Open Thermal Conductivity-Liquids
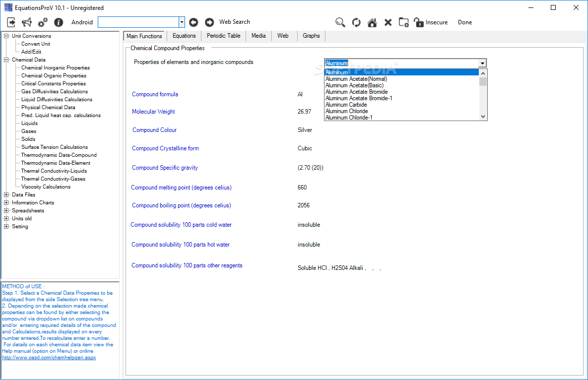 pyautogui.click(x=54, y=171)
